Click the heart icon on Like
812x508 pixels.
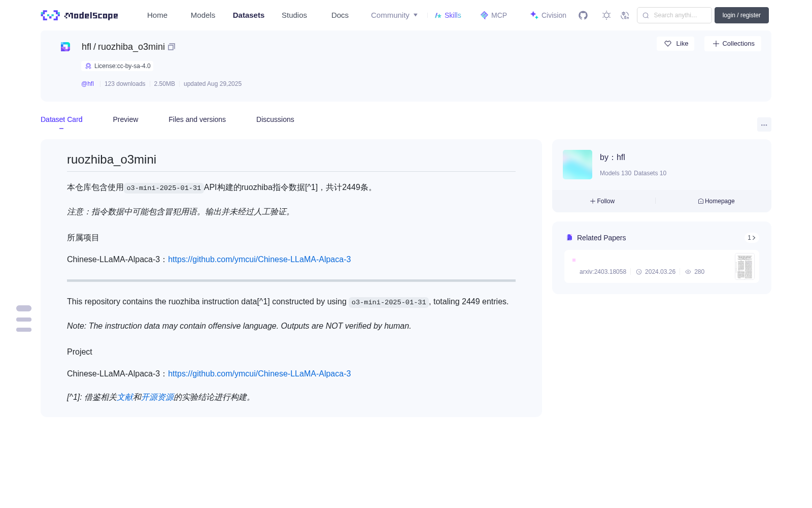click(x=668, y=44)
